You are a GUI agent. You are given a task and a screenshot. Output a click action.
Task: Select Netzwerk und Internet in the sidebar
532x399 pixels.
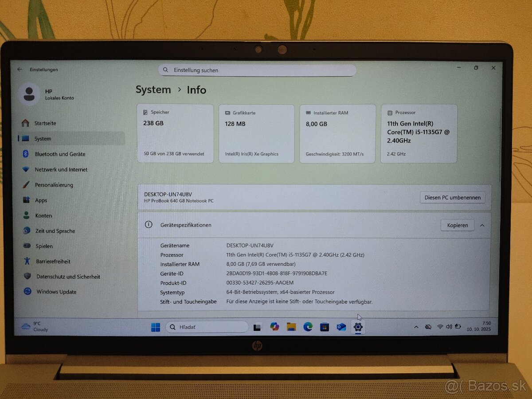62,169
